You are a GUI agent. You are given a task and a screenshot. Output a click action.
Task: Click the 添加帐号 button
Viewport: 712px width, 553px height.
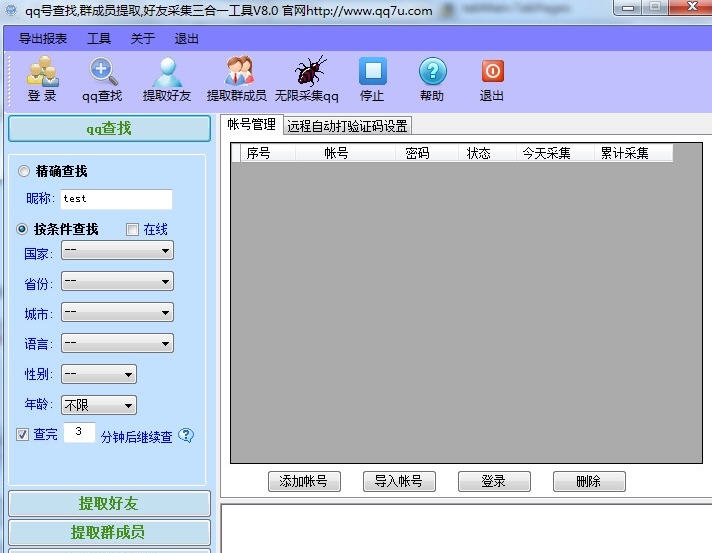[x=304, y=481]
